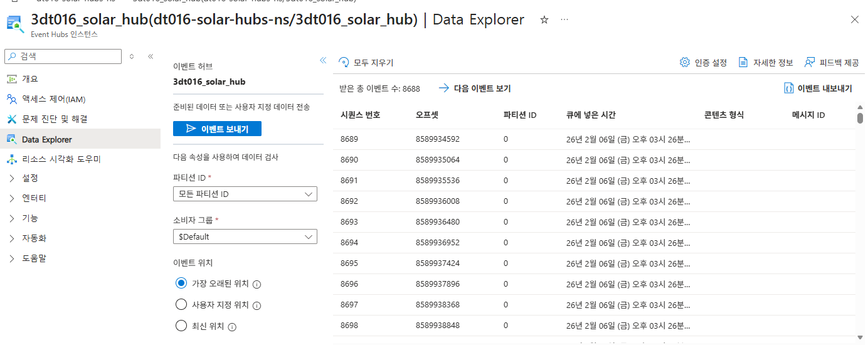
Task: Click the search box in the left menu
Action: pos(63,56)
